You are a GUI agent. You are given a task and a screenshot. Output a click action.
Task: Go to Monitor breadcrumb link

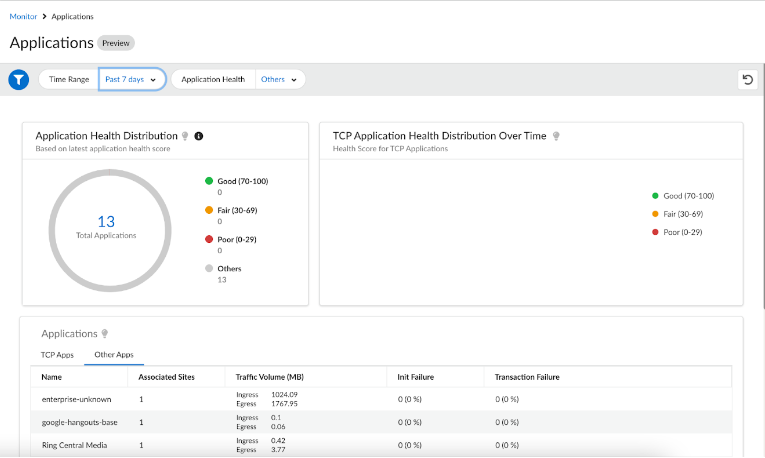pos(23,17)
